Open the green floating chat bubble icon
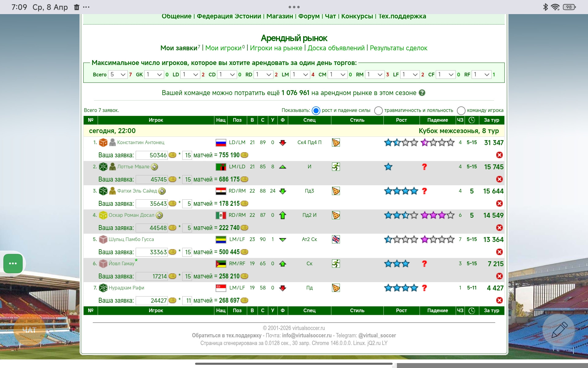 click(x=13, y=263)
